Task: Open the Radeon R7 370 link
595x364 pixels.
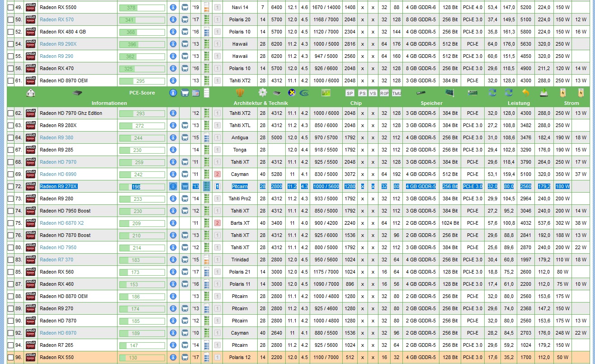Action: pos(56,260)
